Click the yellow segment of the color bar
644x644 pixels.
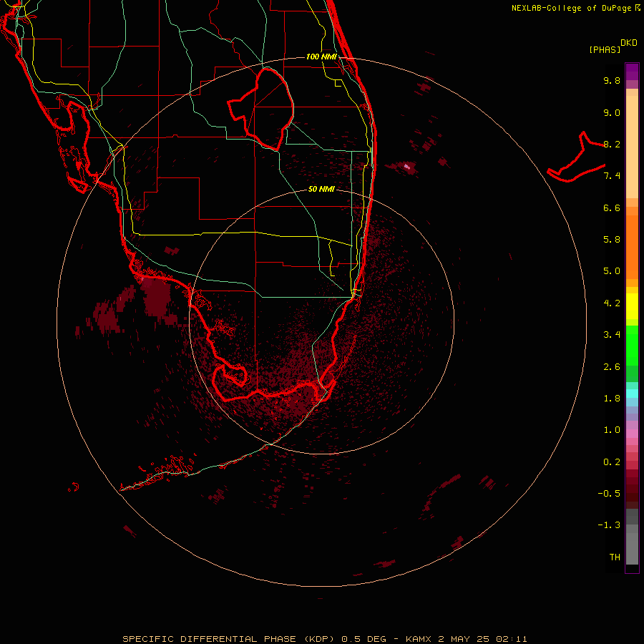pyautogui.click(x=632, y=306)
